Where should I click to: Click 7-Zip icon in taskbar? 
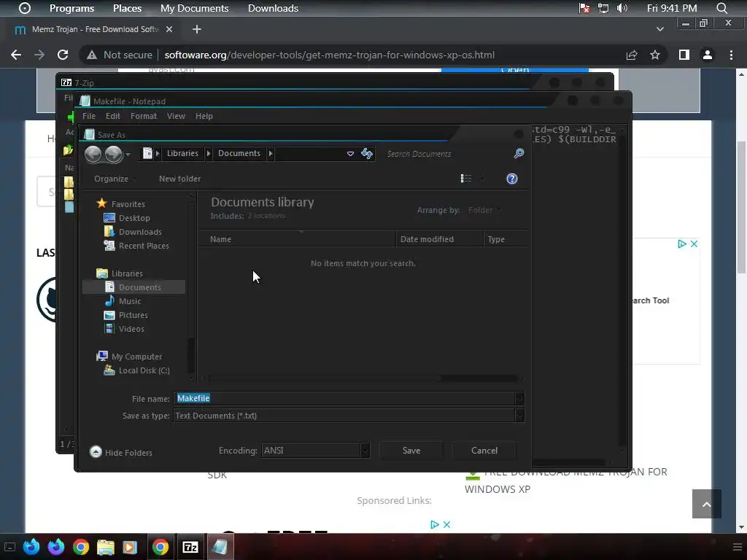point(190,547)
